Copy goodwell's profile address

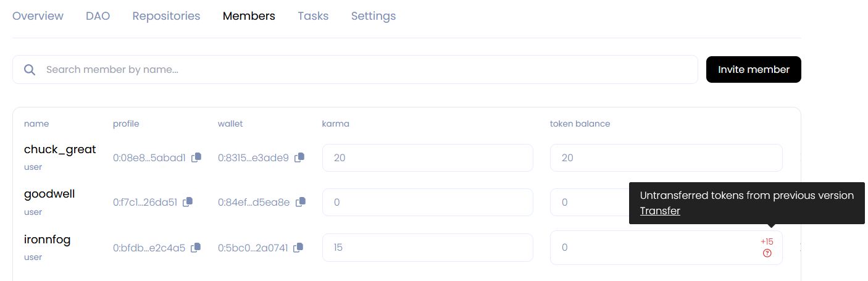[x=188, y=201]
